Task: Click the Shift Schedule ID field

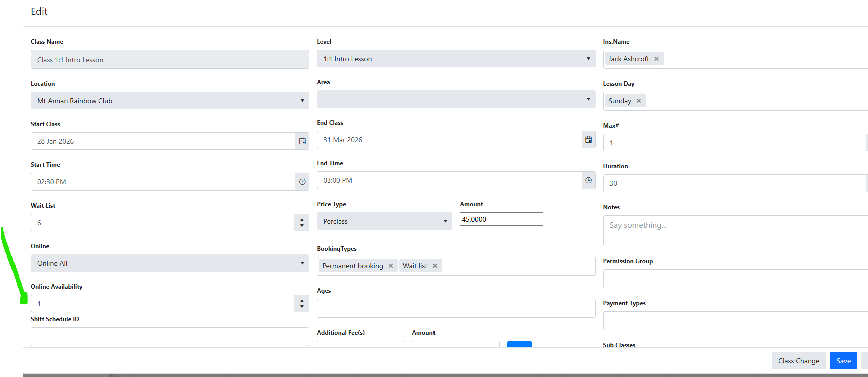Action: (170, 336)
